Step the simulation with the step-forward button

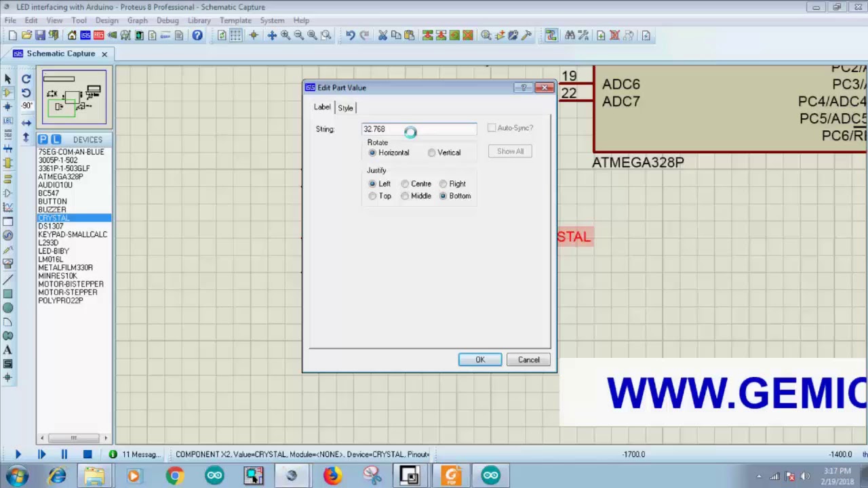point(41,454)
